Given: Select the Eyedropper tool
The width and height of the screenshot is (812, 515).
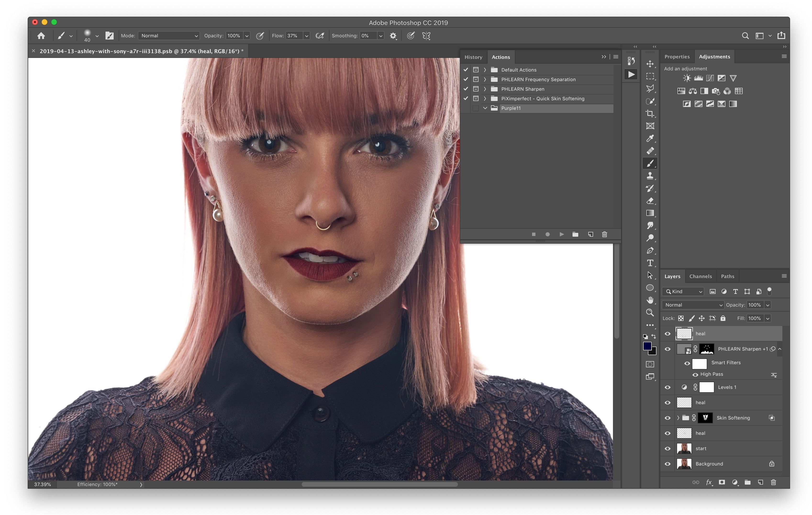Looking at the screenshot, I should pos(649,138).
